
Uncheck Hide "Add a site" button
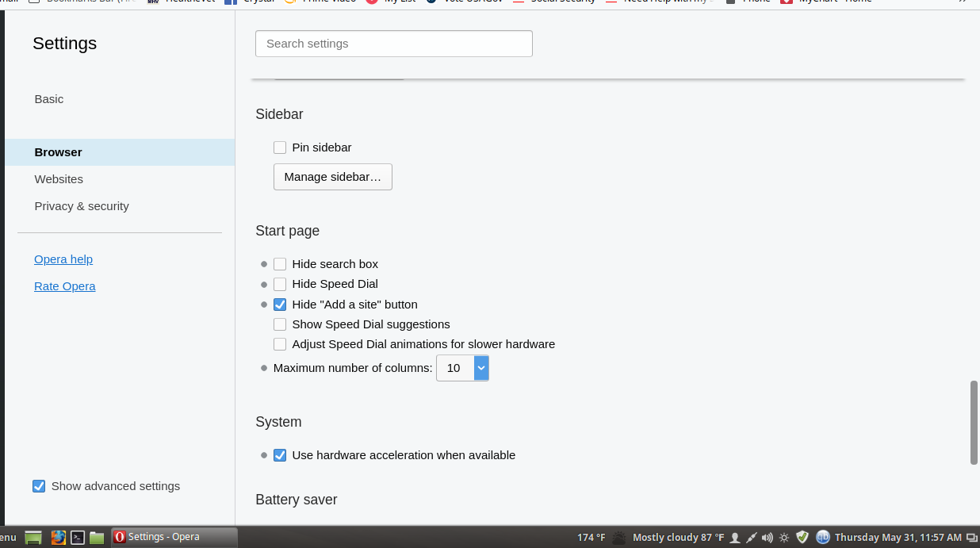click(280, 305)
